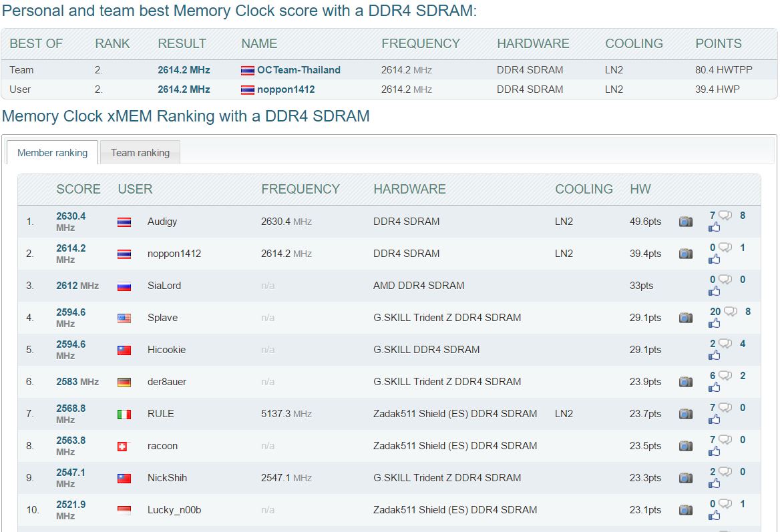Like RULE's score with the thumbs-up icon

715,419
